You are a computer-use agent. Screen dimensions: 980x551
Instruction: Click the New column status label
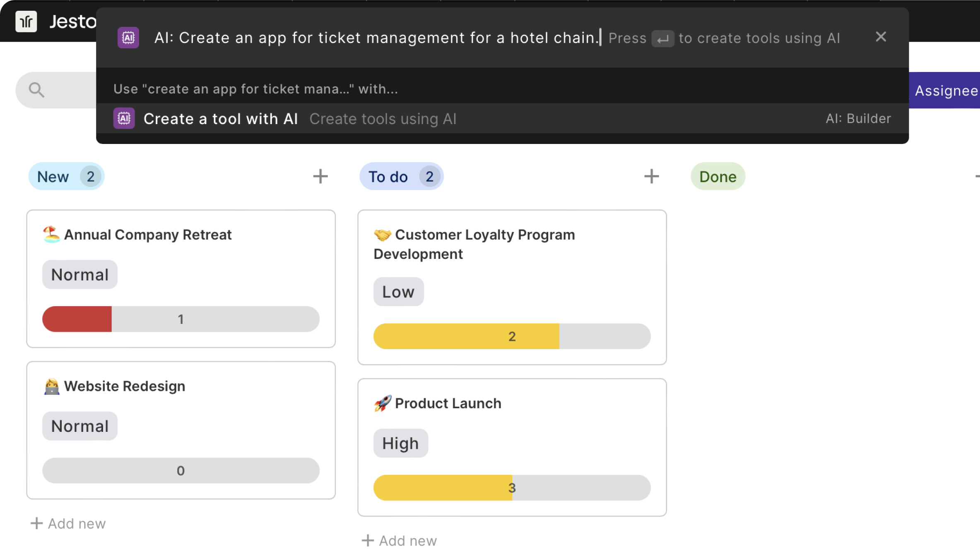pyautogui.click(x=53, y=177)
